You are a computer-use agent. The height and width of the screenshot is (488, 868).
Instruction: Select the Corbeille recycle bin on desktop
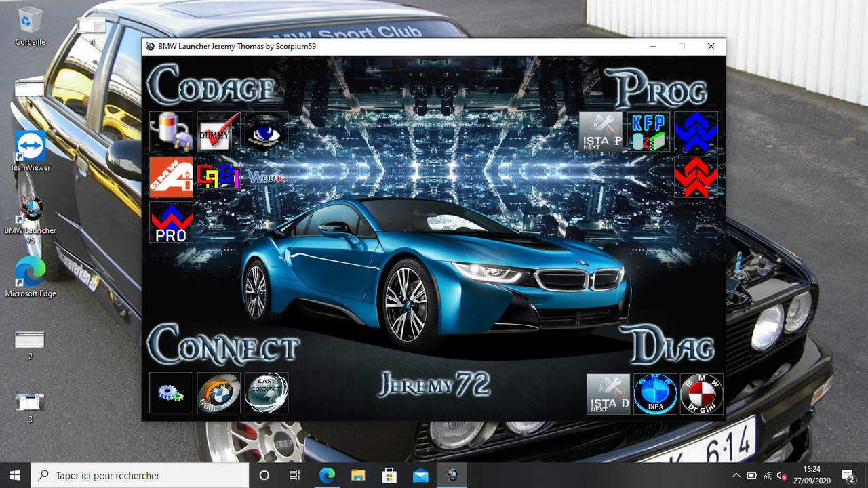pyautogui.click(x=30, y=26)
